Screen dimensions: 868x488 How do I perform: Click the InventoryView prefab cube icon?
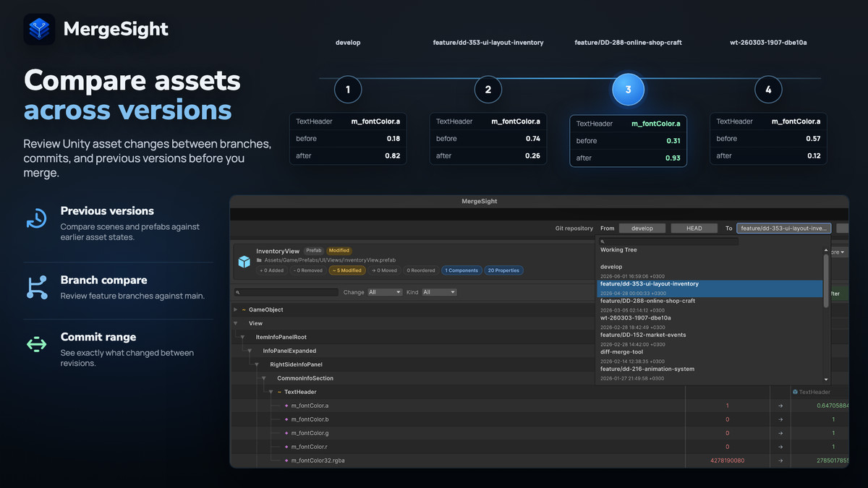coord(244,262)
